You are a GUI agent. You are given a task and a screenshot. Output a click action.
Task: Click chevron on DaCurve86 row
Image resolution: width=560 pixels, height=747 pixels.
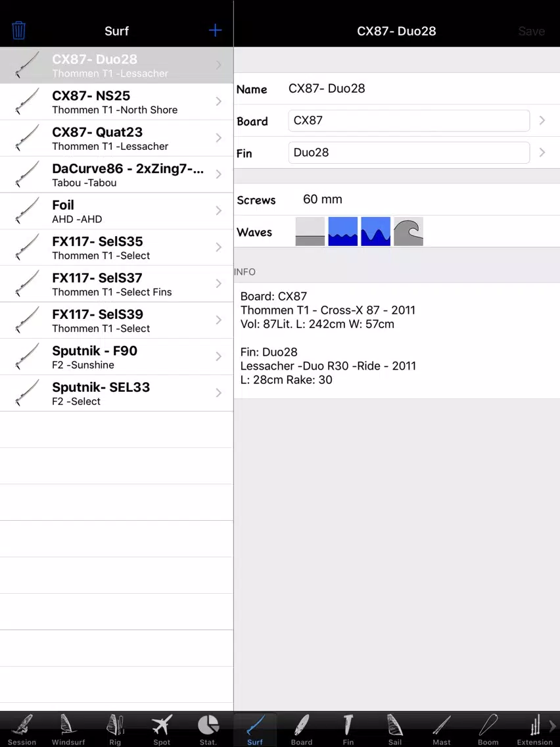click(219, 174)
